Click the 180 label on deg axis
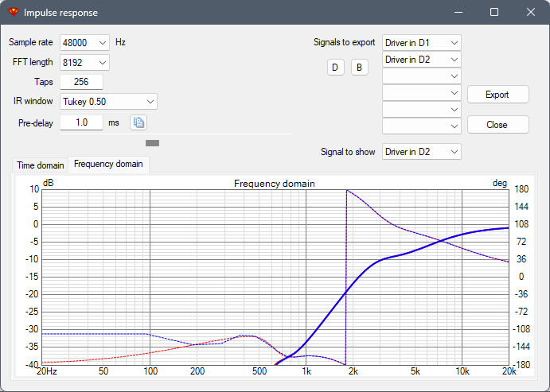 point(521,189)
